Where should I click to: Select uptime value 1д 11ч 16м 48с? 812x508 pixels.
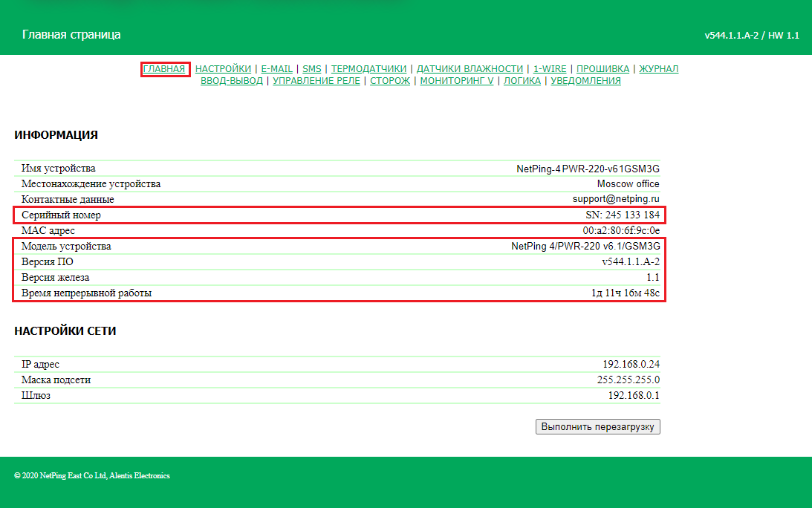(x=626, y=293)
